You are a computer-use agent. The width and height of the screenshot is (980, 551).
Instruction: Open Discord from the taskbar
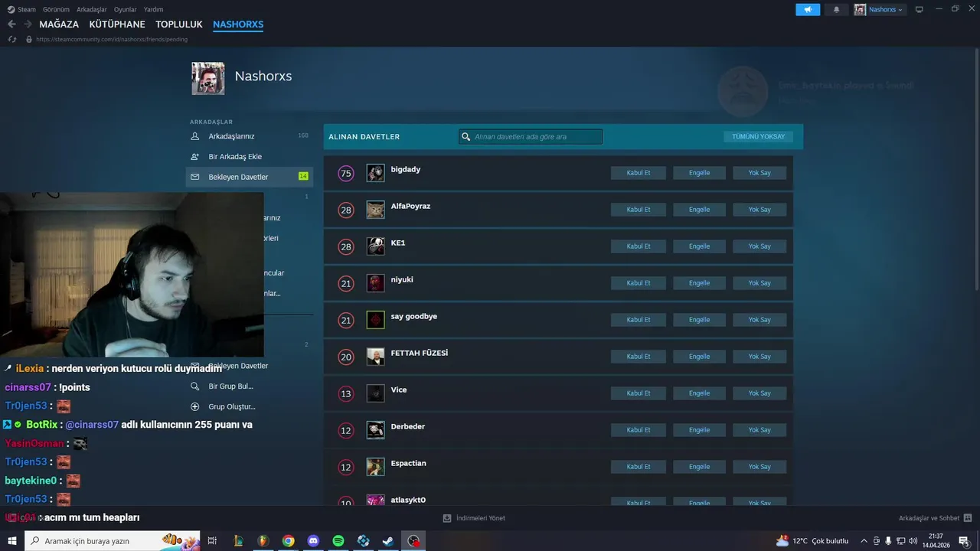pyautogui.click(x=313, y=541)
